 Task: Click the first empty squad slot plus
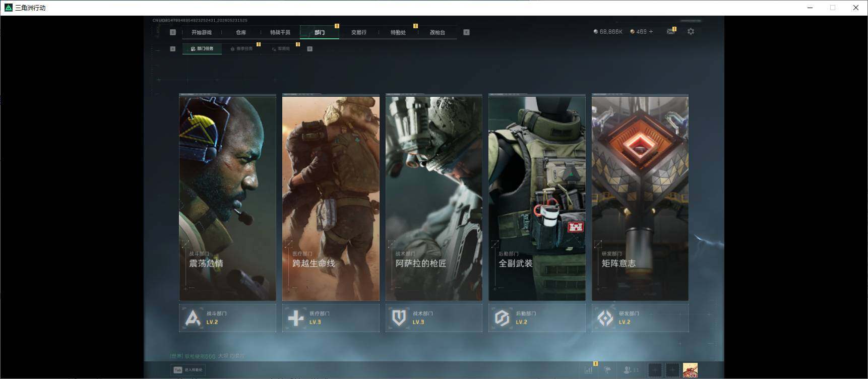(x=655, y=370)
